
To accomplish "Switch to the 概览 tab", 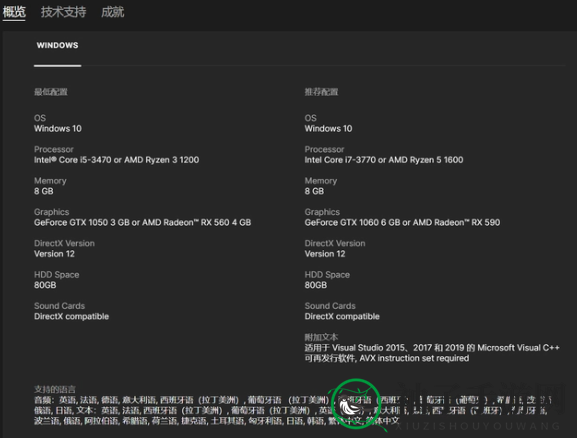I will coord(14,12).
